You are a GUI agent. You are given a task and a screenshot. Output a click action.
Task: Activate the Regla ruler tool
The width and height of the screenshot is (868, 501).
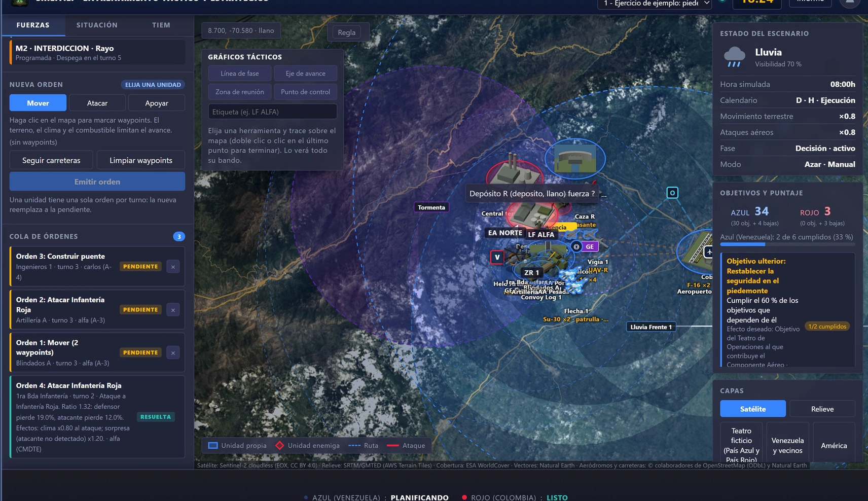tap(347, 32)
